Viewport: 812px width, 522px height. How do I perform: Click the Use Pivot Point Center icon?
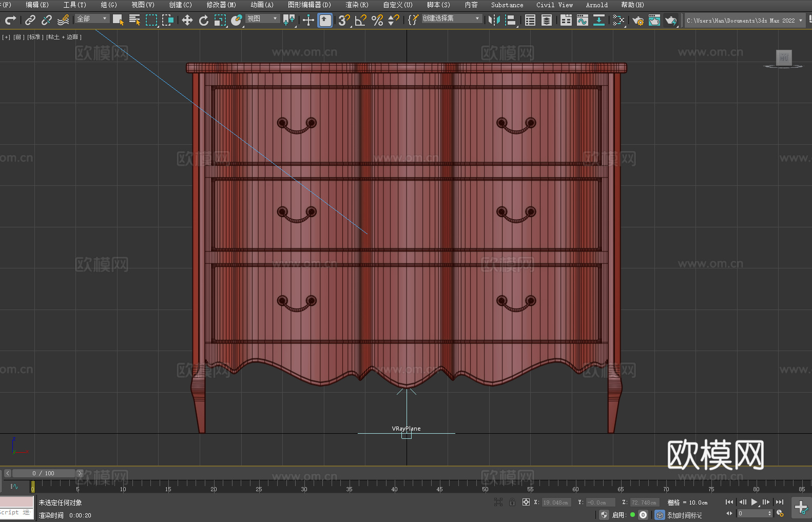point(289,20)
